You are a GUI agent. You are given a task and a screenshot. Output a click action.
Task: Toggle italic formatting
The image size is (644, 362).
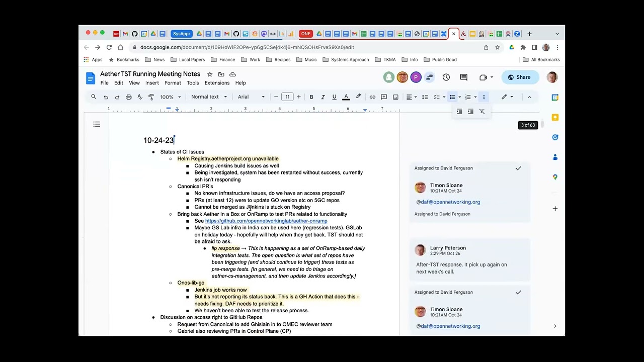(x=323, y=97)
